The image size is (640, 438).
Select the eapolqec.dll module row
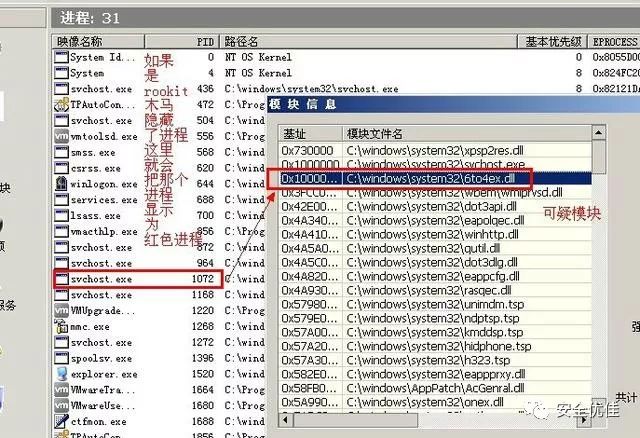click(x=435, y=220)
